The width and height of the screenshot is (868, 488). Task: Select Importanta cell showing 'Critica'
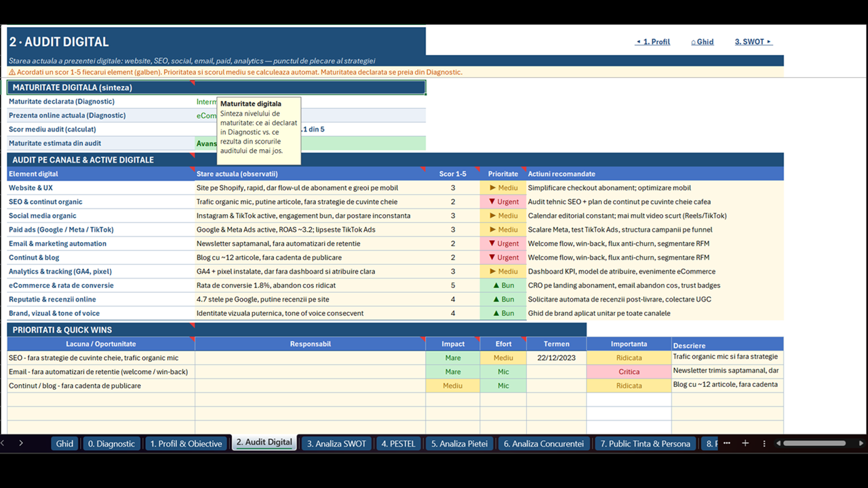click(x=629, y=371)
